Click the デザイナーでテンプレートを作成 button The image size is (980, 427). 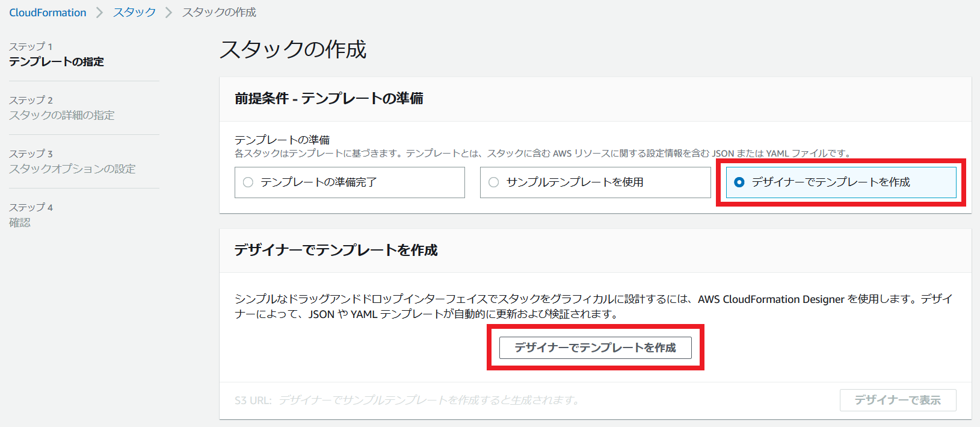pos(595,348)
